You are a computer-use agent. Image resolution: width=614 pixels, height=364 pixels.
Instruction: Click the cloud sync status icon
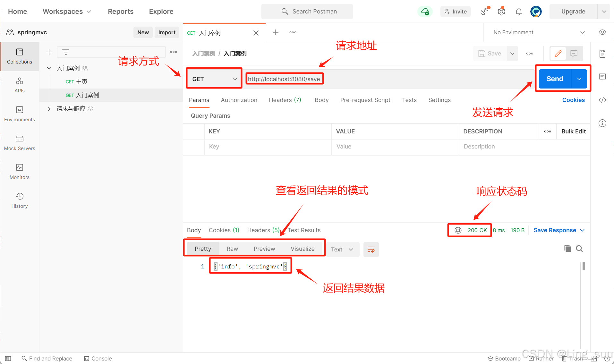[x=425, y=12]
